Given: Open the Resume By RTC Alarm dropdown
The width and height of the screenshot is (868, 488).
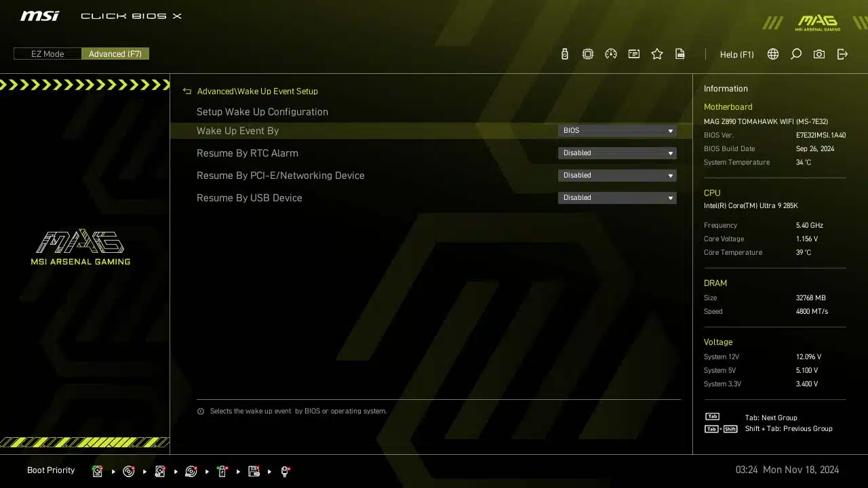Looking at the screenshot, I should tap(617, 153).
